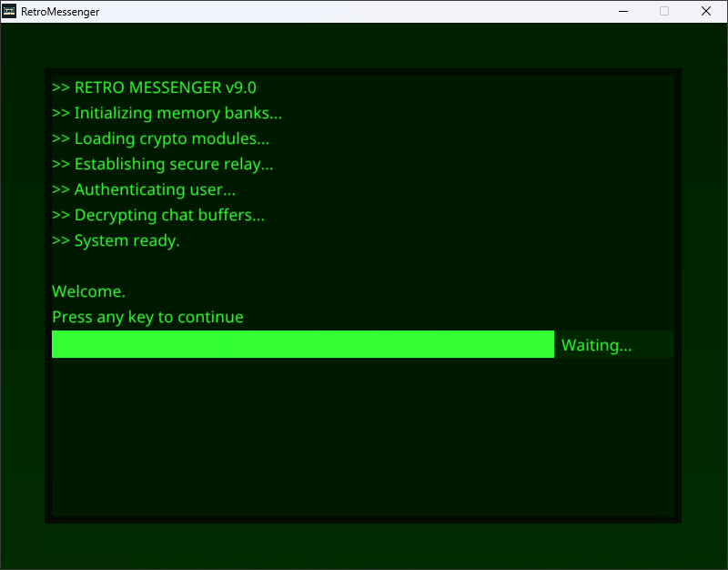Select the 'RETRO MESSENGER v9.0' header line
The width and height of the screenshot is (728, 570).
pos(154,88)
